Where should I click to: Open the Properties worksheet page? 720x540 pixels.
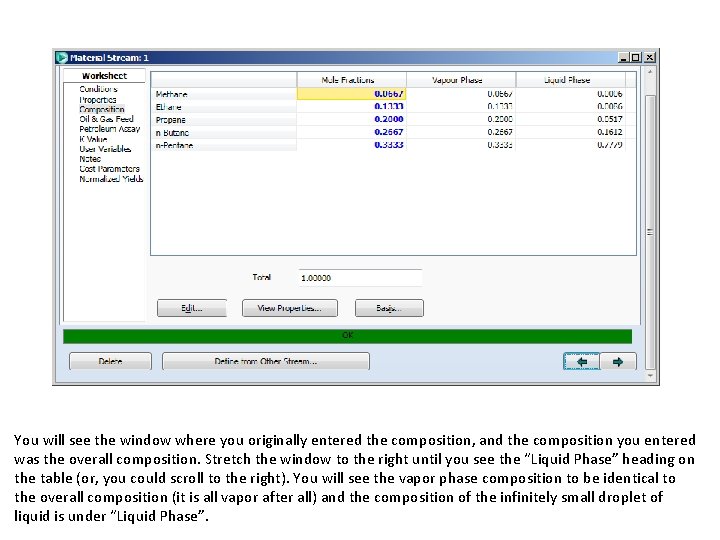click(98, 100)
